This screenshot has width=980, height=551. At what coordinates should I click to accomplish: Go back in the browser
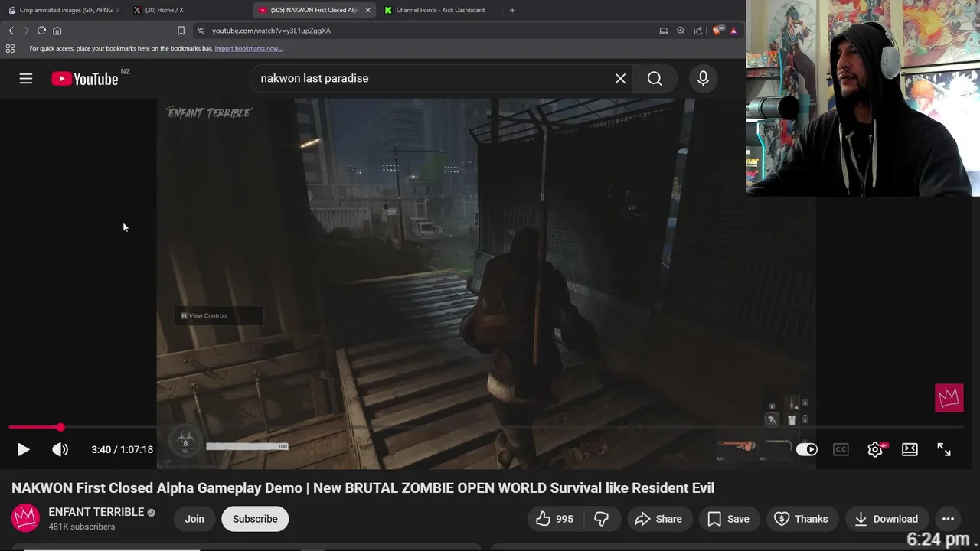pos(11,31)
